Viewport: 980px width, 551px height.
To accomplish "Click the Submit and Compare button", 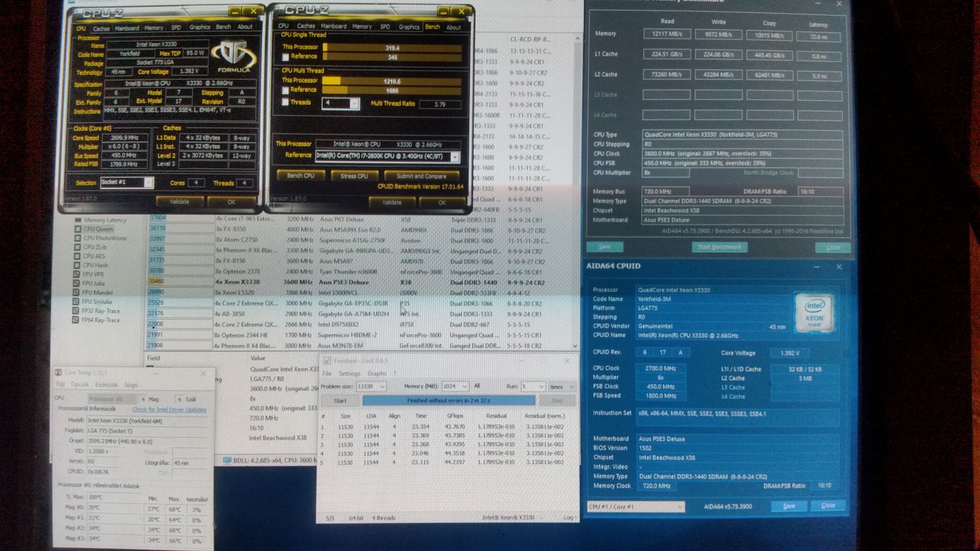I will (x=421, y=176).
